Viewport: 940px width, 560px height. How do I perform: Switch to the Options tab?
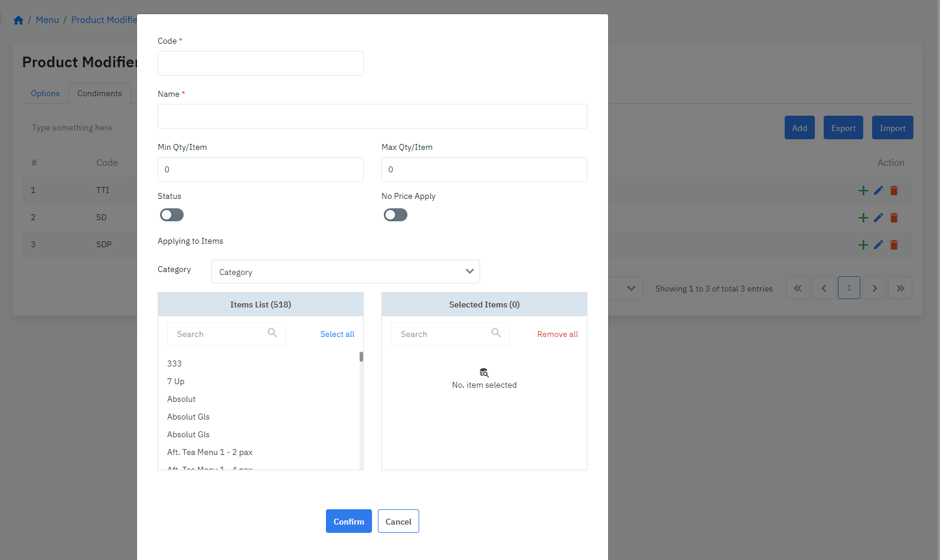[x=45, y=93]
